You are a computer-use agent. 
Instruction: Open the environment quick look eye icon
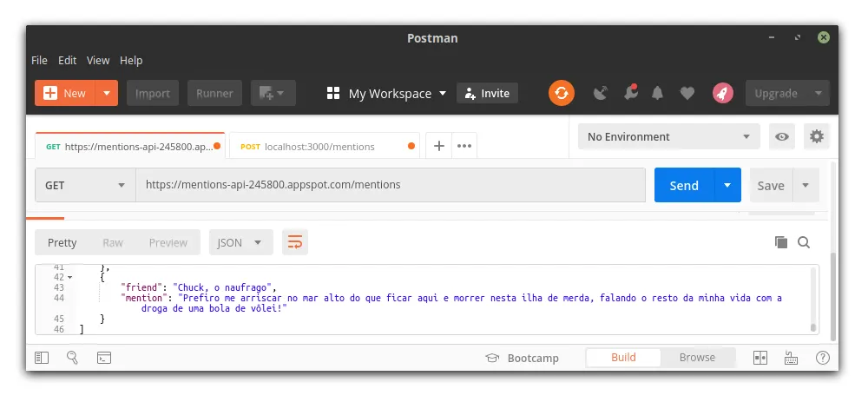(x=782, y=137)
